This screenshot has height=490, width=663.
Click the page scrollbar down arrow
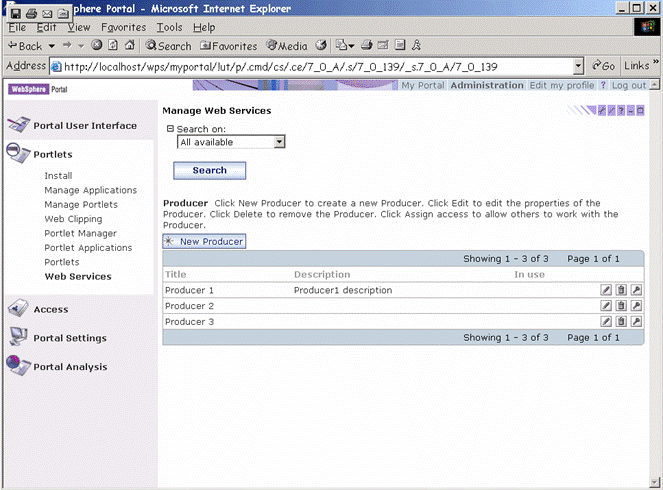click(x=655, y=482)
